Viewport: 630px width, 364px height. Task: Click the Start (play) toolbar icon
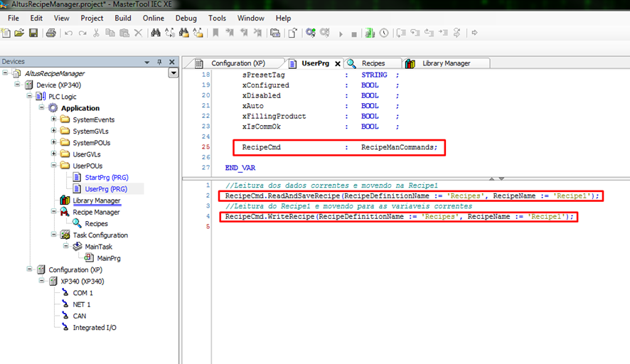341,33
